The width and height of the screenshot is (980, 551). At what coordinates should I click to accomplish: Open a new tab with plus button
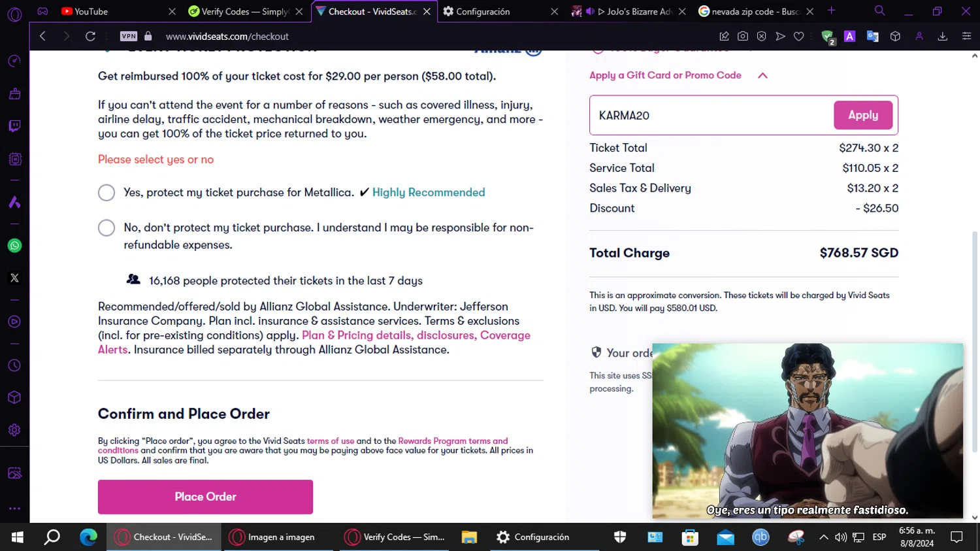[831, 10]
